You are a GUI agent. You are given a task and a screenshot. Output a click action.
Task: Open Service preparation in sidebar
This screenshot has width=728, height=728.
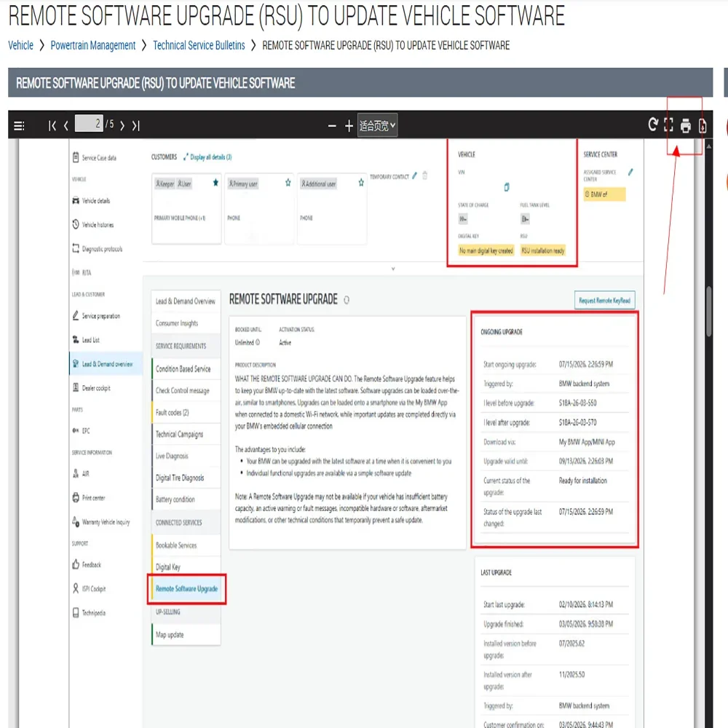[x=96, y=316]
